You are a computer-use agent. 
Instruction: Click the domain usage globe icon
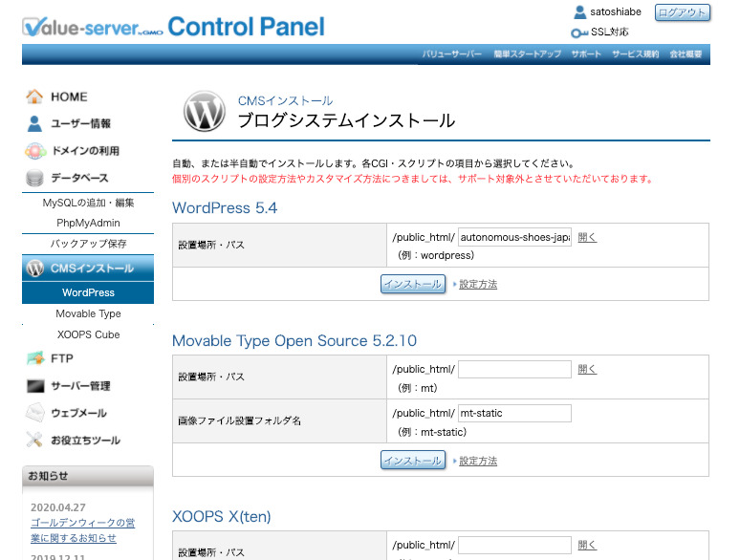point(34,151)
